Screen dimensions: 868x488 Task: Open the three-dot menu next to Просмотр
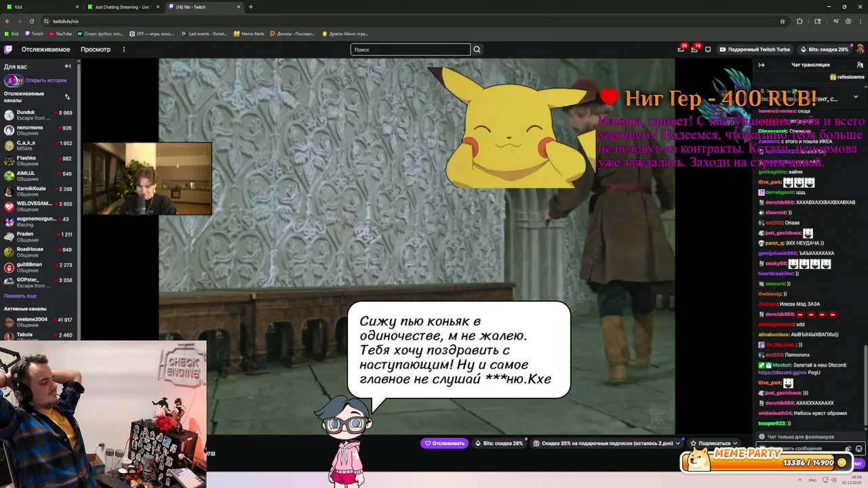click(x=123, y=49)
